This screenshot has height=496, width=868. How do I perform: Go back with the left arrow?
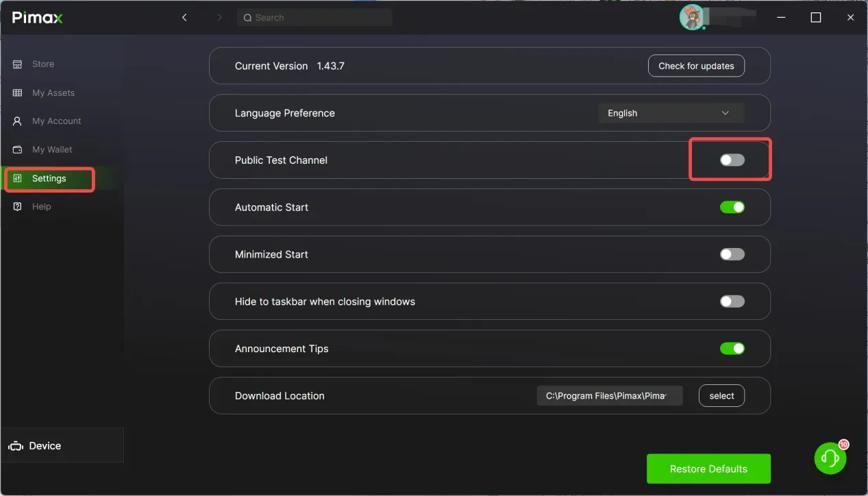coord(184,18)
